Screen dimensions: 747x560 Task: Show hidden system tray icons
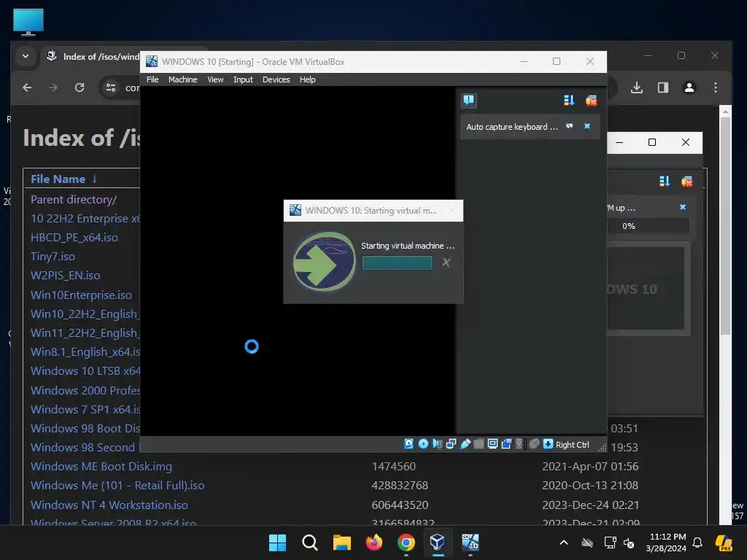pos(564,542)
